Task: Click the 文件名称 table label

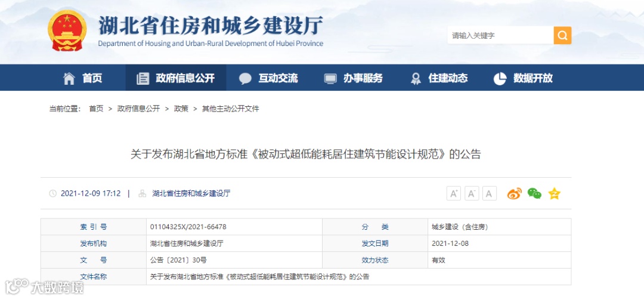Action: (93, 277)
